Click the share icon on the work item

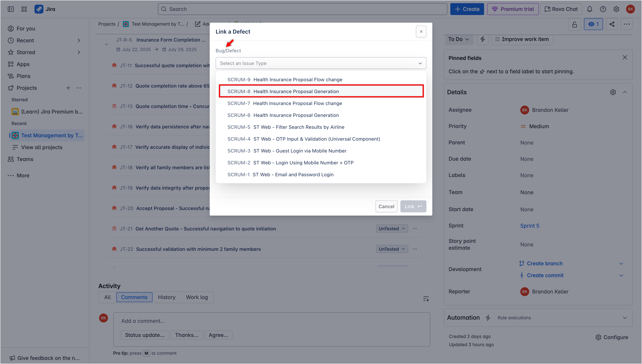point(612,24)
